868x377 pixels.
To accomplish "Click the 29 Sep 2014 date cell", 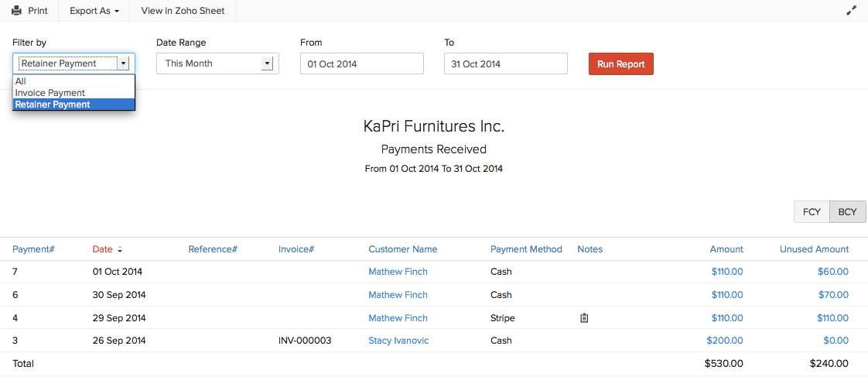I will (x=119, y=317).
